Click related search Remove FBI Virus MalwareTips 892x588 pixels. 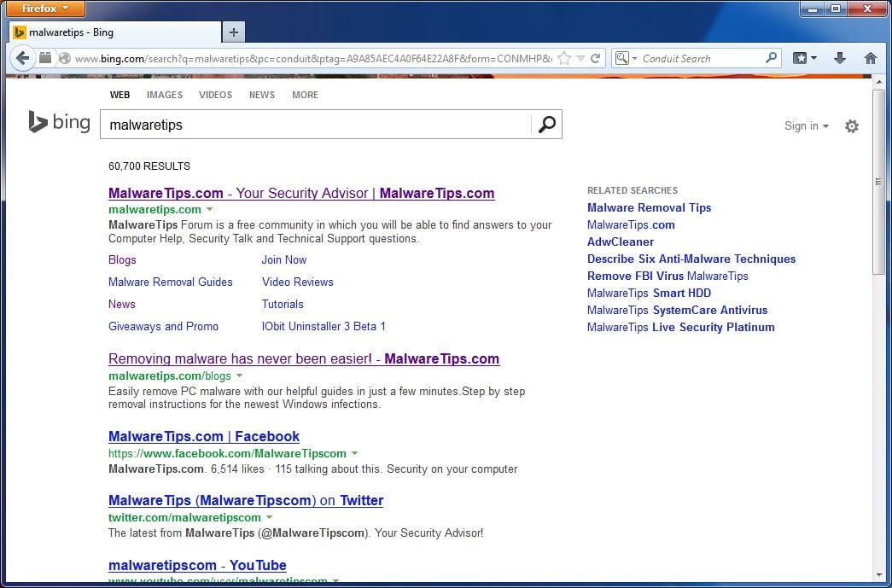tap(668, 276)
